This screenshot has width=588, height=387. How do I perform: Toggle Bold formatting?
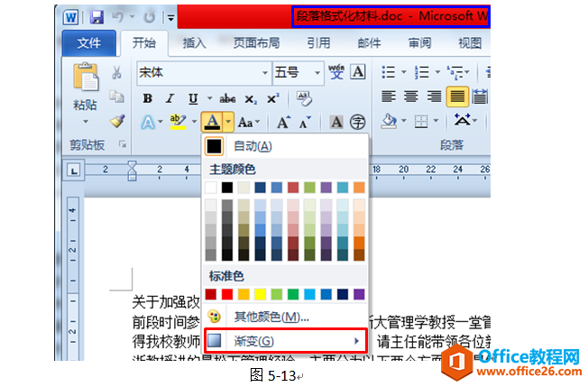coord(148,98)
